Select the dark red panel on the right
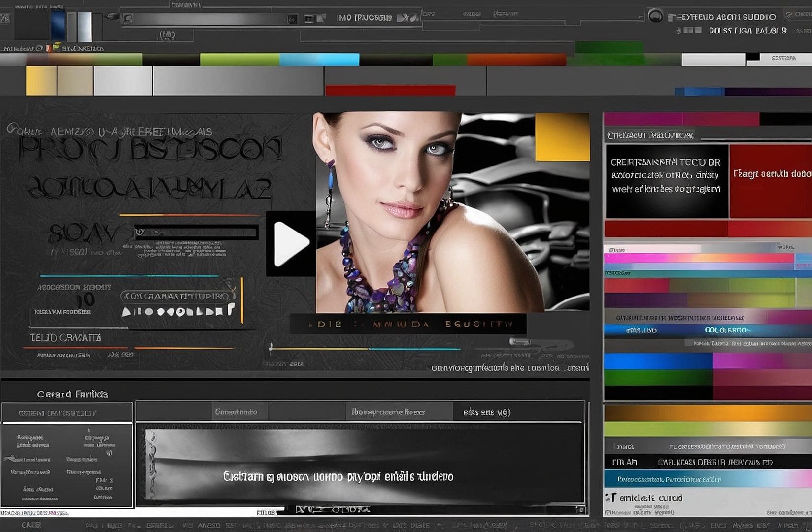 coord(771,181)
